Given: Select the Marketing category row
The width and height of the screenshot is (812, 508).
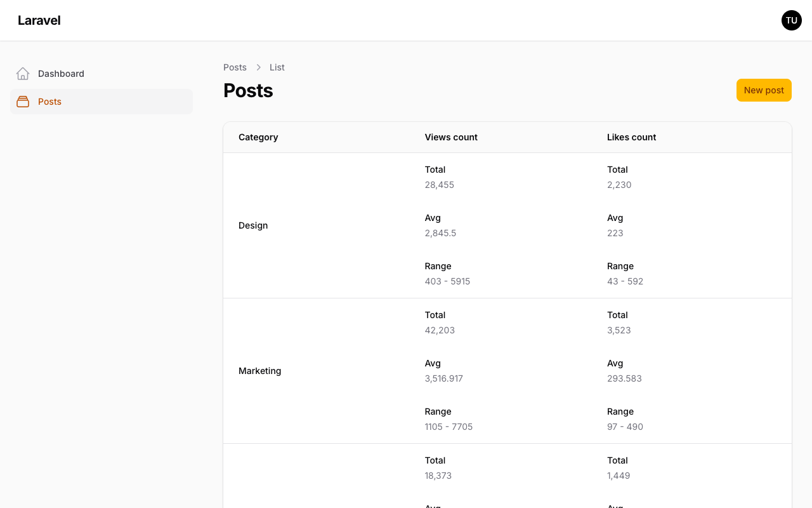Looking at the screenshot, I should [x=259, y=371].
